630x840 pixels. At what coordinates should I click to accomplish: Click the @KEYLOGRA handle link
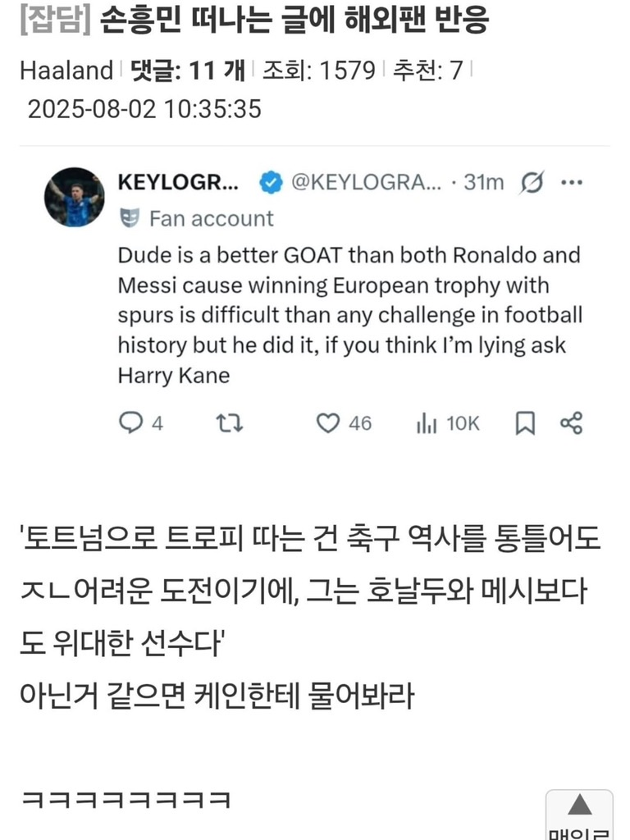coord(367,182)
